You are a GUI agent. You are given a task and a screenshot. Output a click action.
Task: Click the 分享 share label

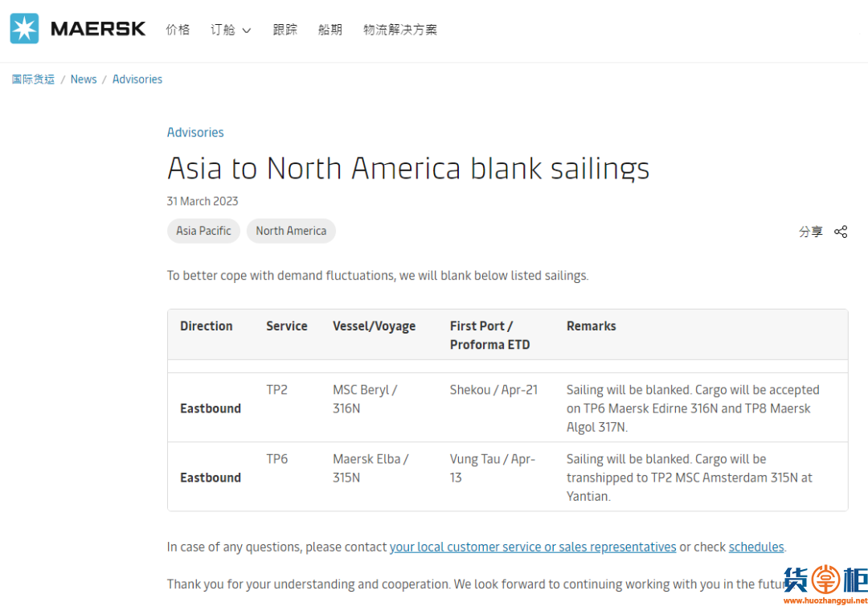(810, 232)
